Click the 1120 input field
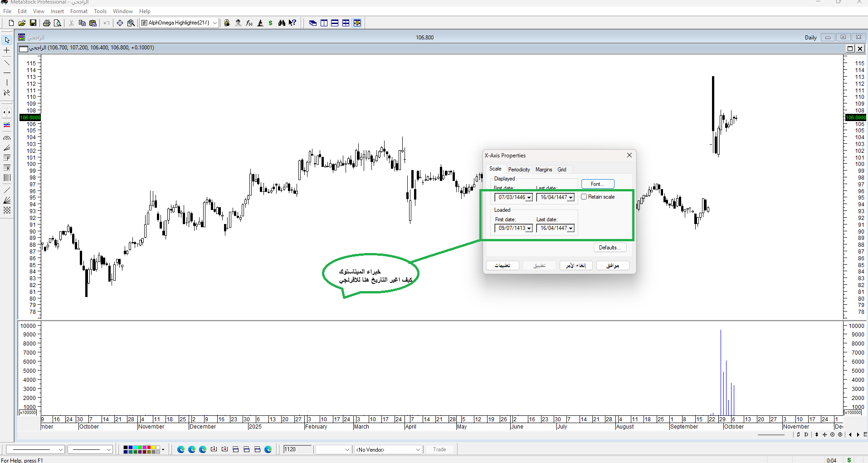Screen dimensions: 868x463 pyautogui.click(x=297, y=449)
